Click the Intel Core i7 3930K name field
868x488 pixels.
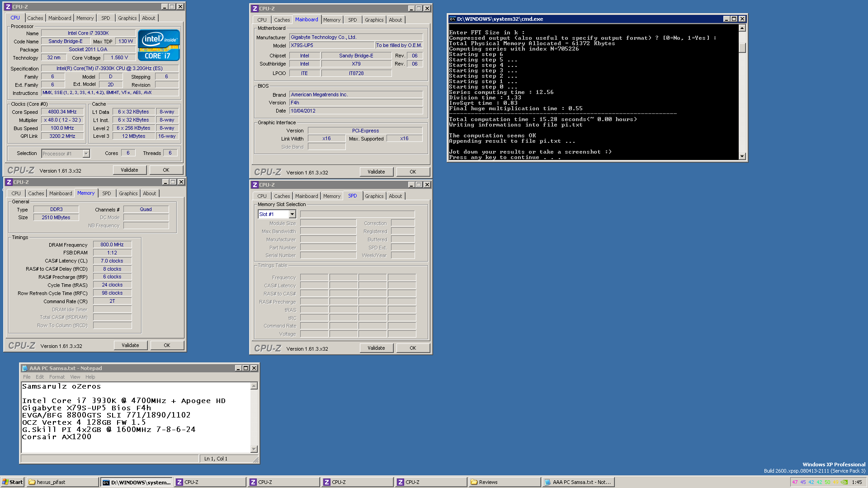tap(88, 33)
